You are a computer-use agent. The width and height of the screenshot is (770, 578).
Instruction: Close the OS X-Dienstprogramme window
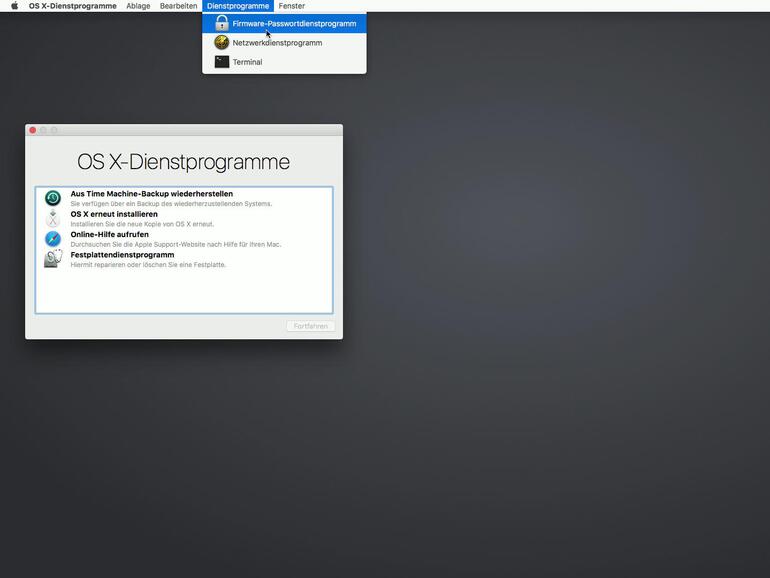[32, 130]
